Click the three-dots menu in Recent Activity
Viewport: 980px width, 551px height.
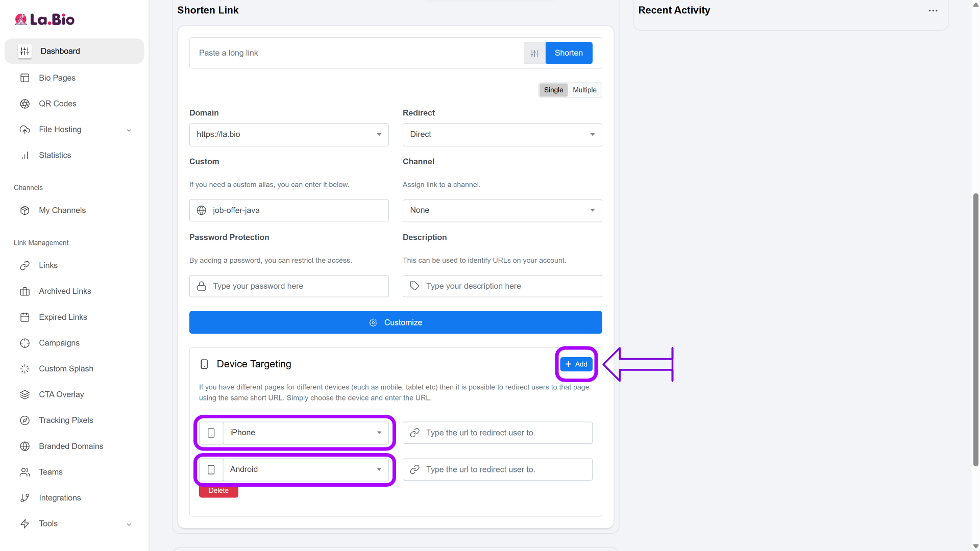(933, 10)
